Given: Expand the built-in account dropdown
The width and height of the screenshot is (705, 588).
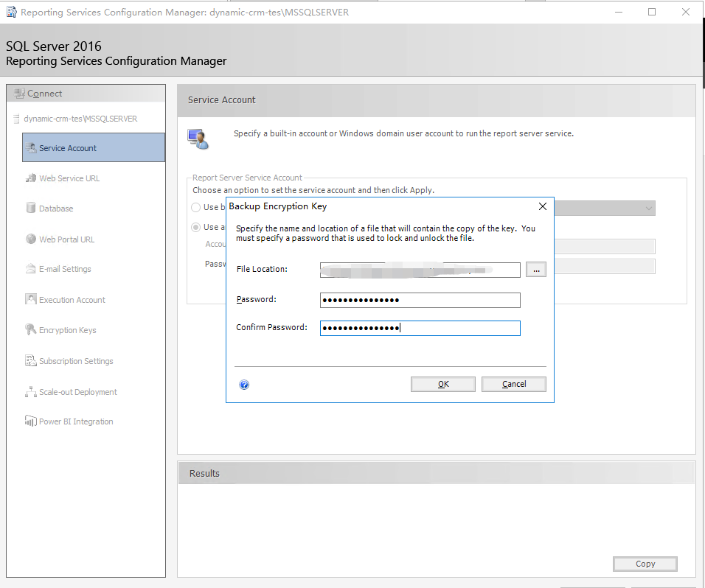Looking at the screenshot, I should pyautogui.click(x=648, y=208).
